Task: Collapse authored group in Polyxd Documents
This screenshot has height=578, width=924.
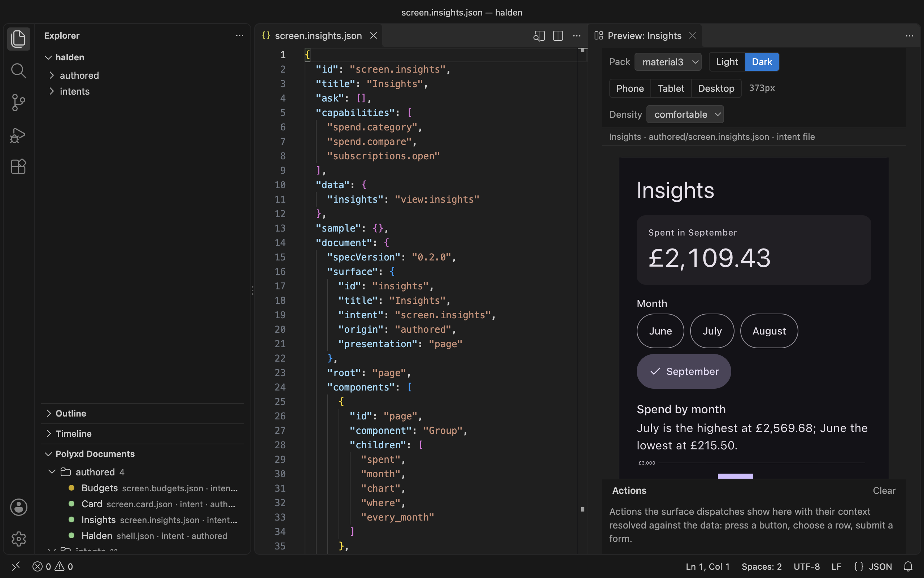Action: click(142, 472)
